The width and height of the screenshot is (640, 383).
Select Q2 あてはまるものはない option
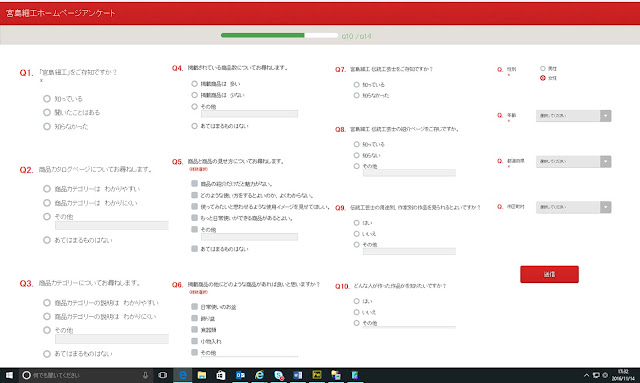[47, 240]
